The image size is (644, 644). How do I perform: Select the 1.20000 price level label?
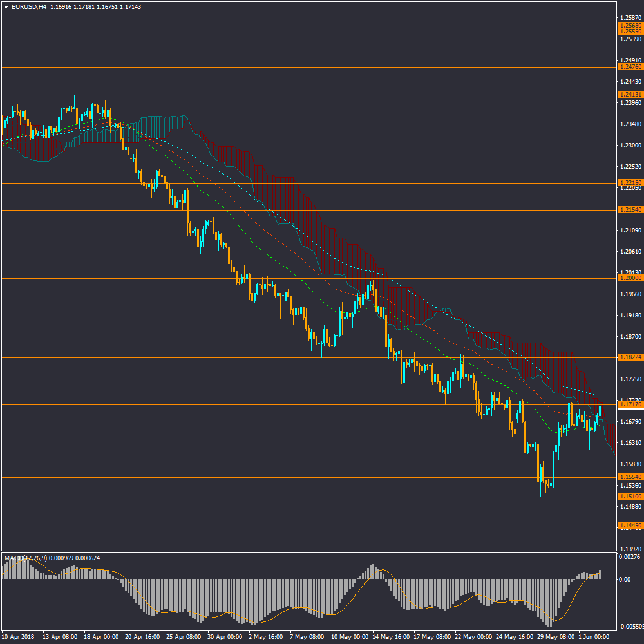pyautogui.click(x=629, y=278)
